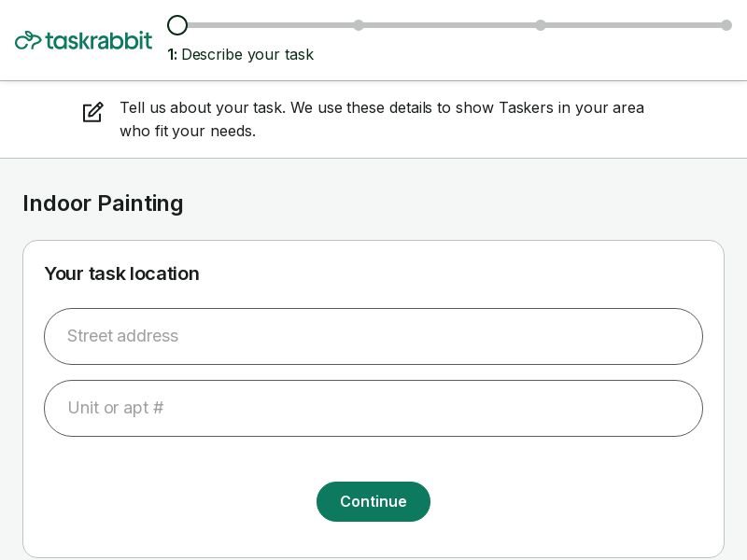Click the Unit or apt # field

(373, 408)
